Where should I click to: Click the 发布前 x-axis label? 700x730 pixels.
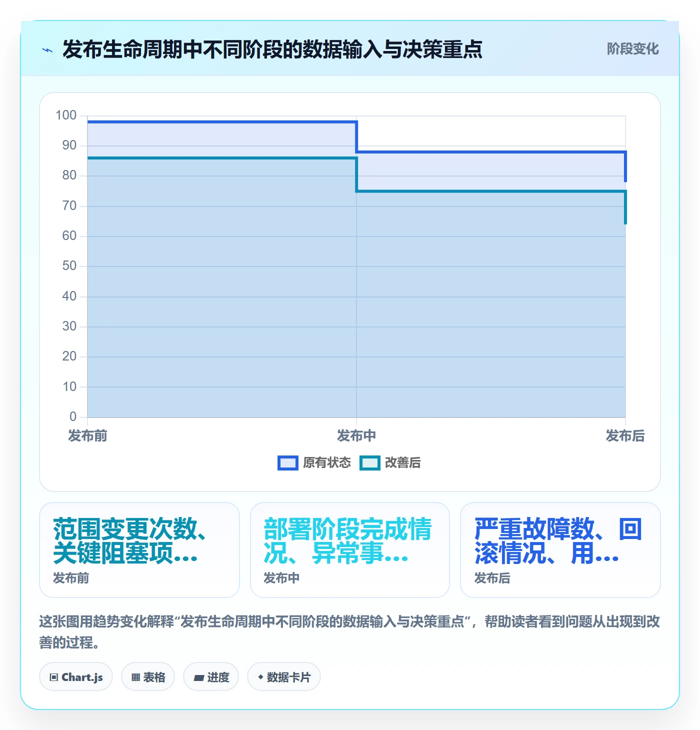click(87, 436)
